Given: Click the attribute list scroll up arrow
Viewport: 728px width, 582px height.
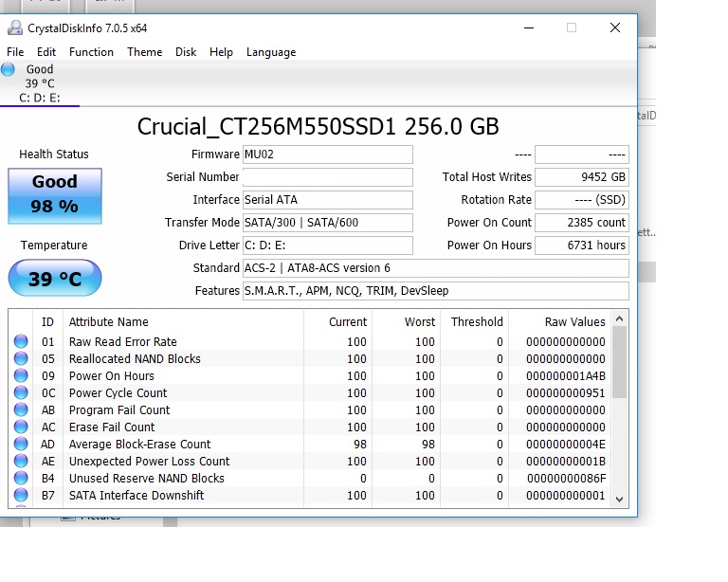Looking at the screenshot, I should [x=619, y=318].
